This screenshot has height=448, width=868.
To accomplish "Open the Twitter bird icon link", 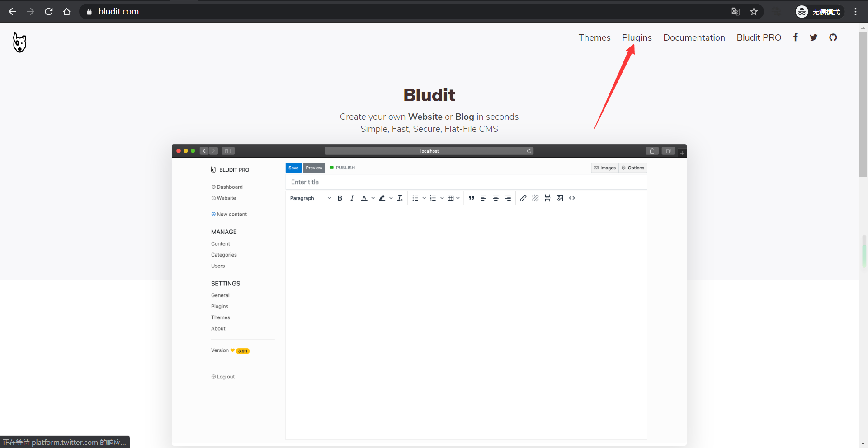I will point(813,37).
